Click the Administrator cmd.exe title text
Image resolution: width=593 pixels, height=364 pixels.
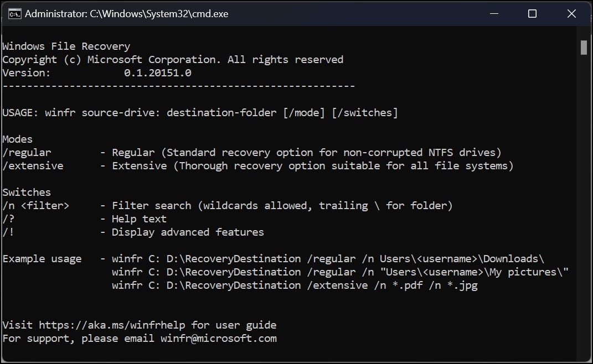(x=127, y=14)
